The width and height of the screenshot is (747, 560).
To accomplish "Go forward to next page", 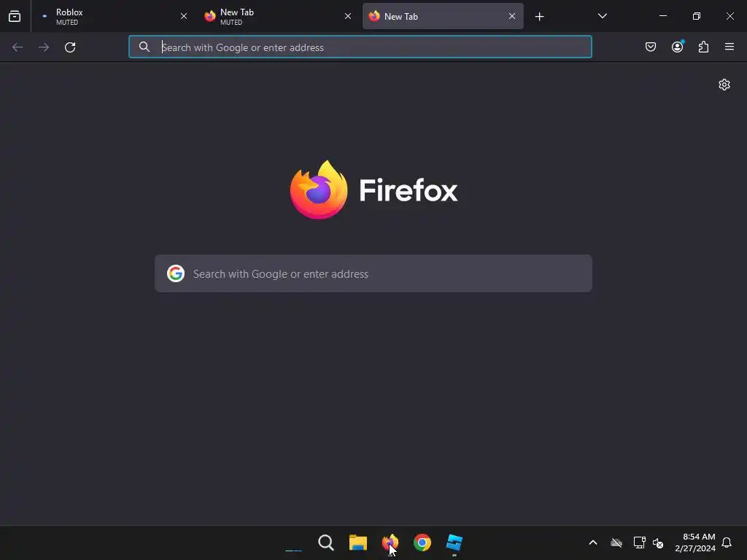I will (44, 47).
